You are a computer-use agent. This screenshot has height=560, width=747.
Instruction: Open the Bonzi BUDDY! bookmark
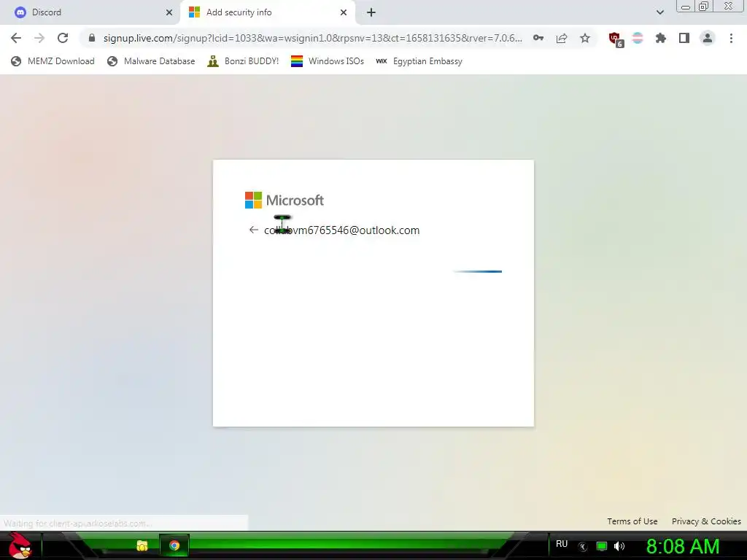[x=243, y=61]
